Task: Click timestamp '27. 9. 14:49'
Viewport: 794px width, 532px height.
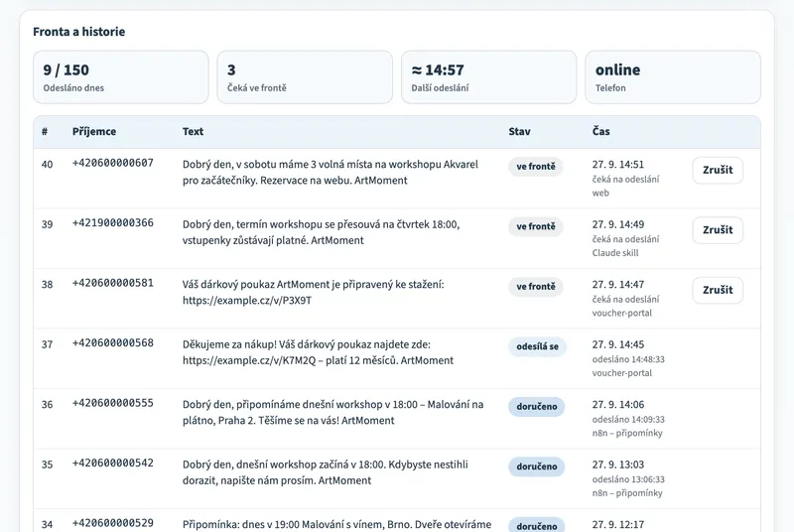Action: tap(617, 224)
